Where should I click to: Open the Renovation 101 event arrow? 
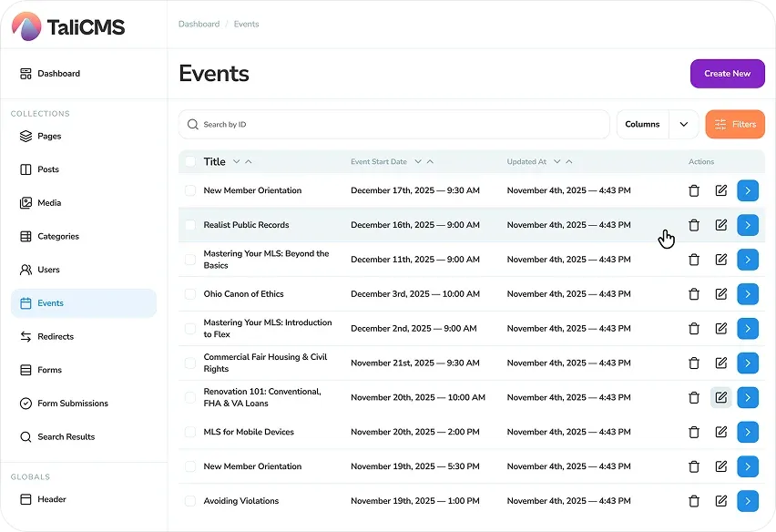click(747, 397)
